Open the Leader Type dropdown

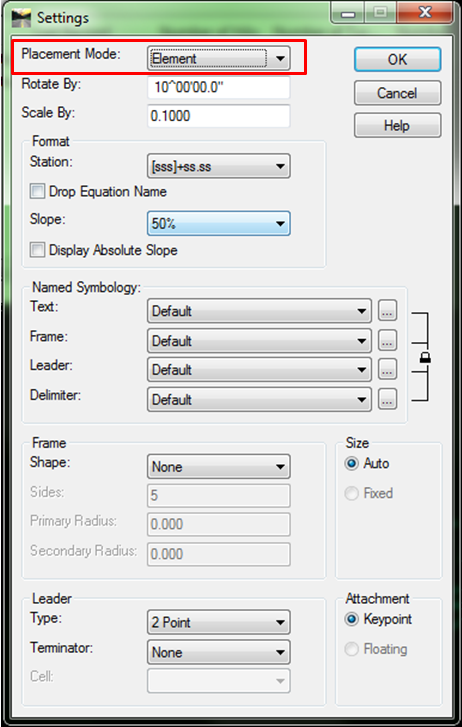coord(219,622)
